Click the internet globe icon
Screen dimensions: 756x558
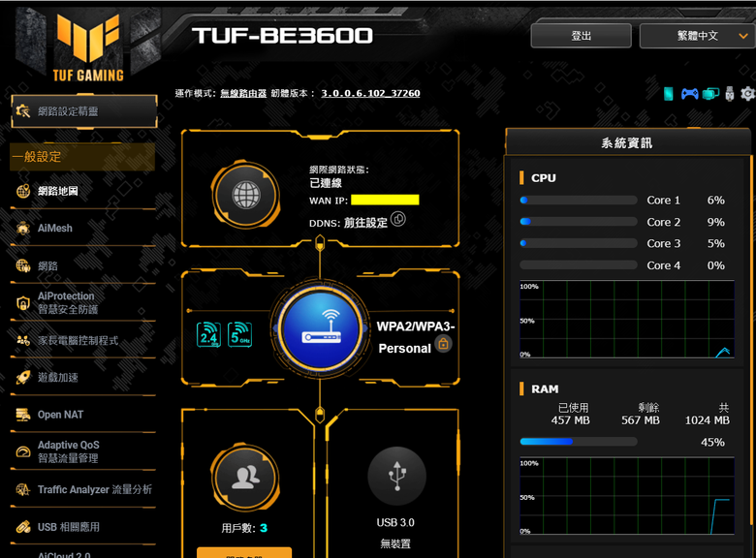click(x=246, y=195)
